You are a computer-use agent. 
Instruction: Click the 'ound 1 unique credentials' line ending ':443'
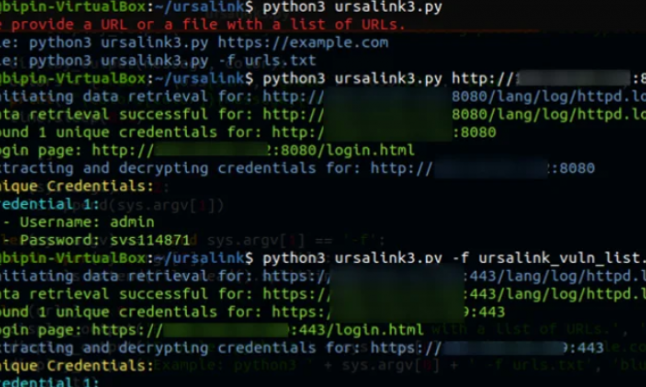point(253,312)
